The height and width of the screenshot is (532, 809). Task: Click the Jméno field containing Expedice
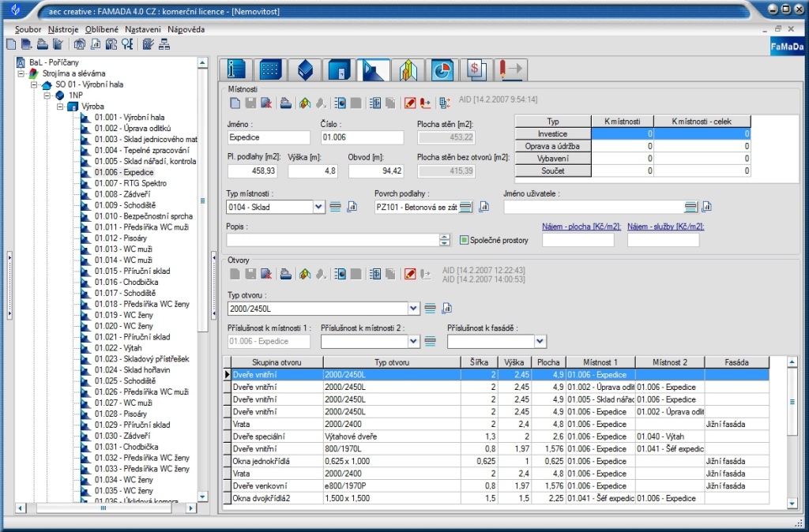[269, 137]
